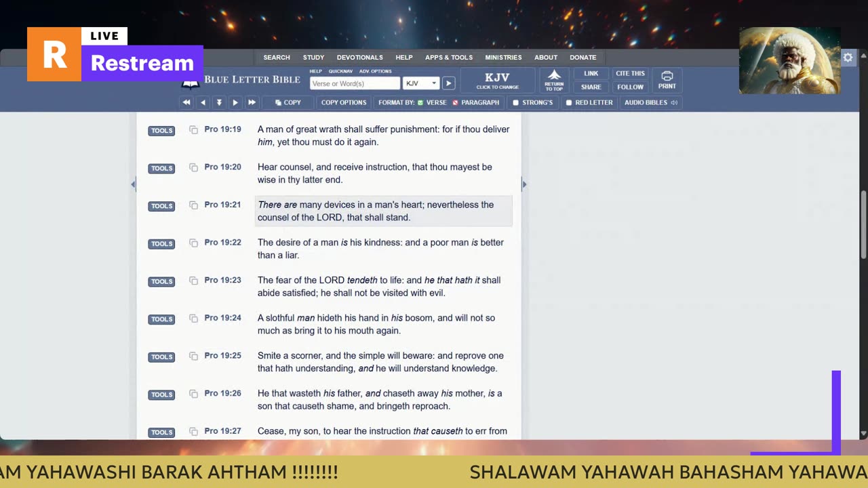Click the Follow button
The height and width of the screenshot is (488, 868).
coord(631,87)
